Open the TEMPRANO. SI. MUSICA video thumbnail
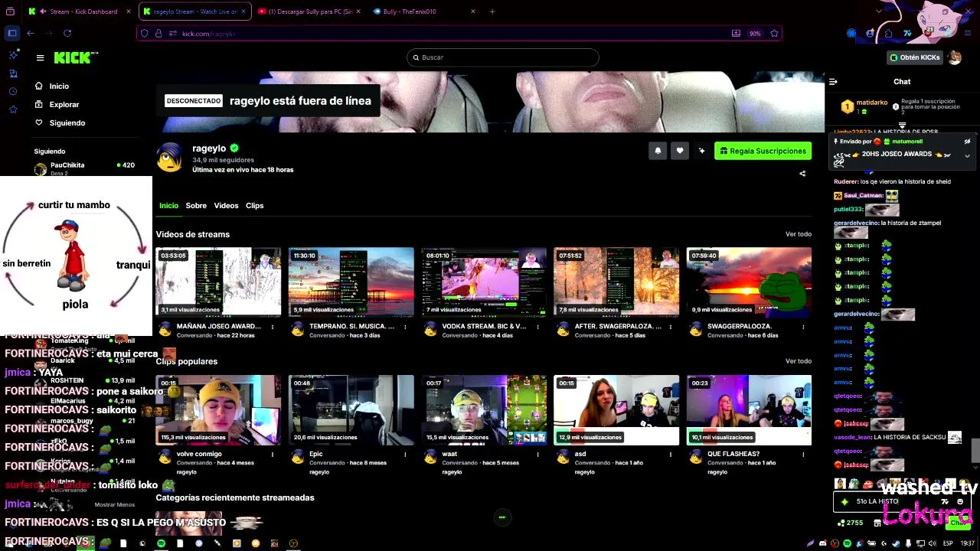The image size is (980, 551). pos(351,282)
